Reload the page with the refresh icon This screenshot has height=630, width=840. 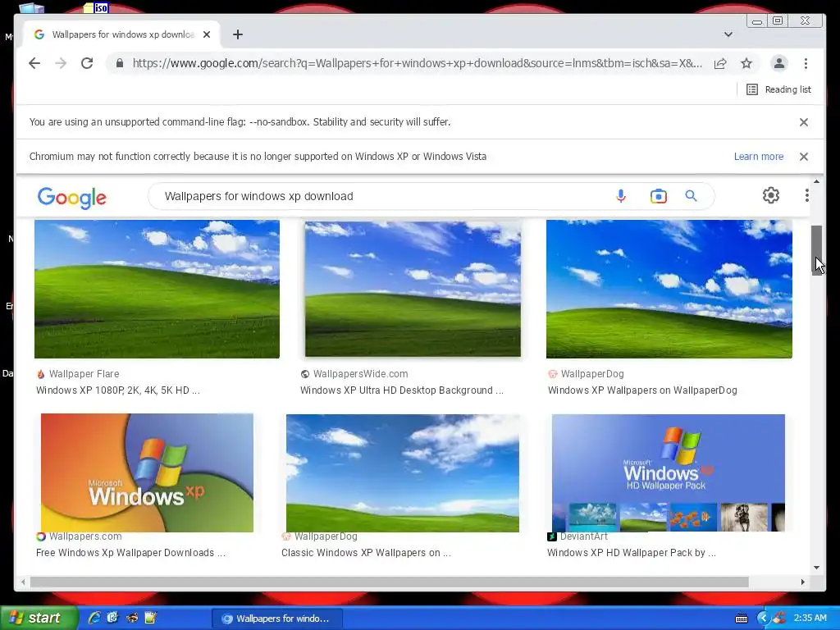pyautogui.click(x=87, y=63)
